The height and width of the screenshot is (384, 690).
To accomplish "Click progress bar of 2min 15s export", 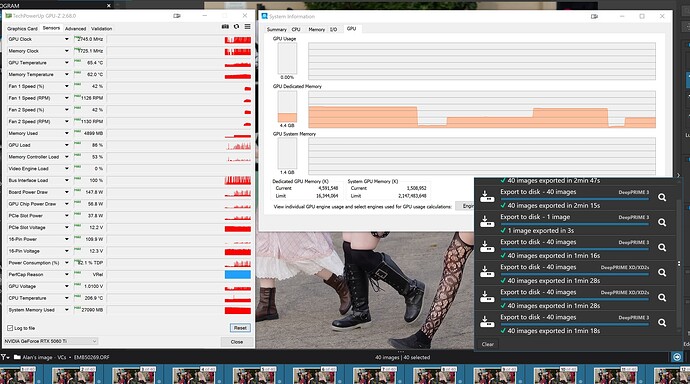I will coord(574,199).
